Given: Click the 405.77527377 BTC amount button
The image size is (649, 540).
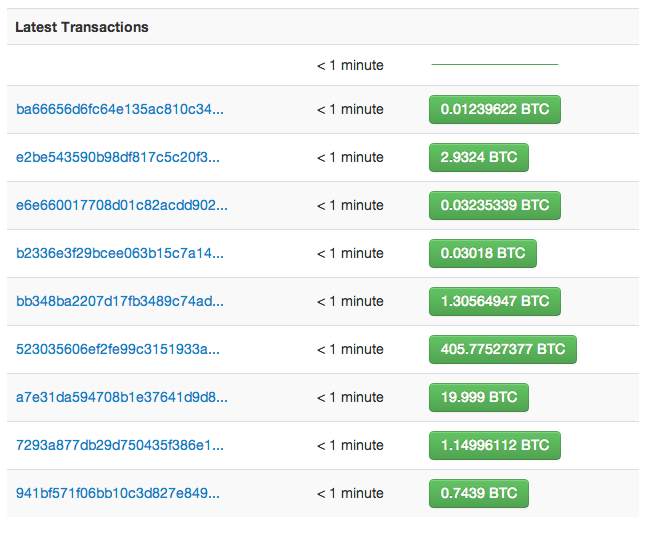Looking at the screenshot, I should coord(502,350).
